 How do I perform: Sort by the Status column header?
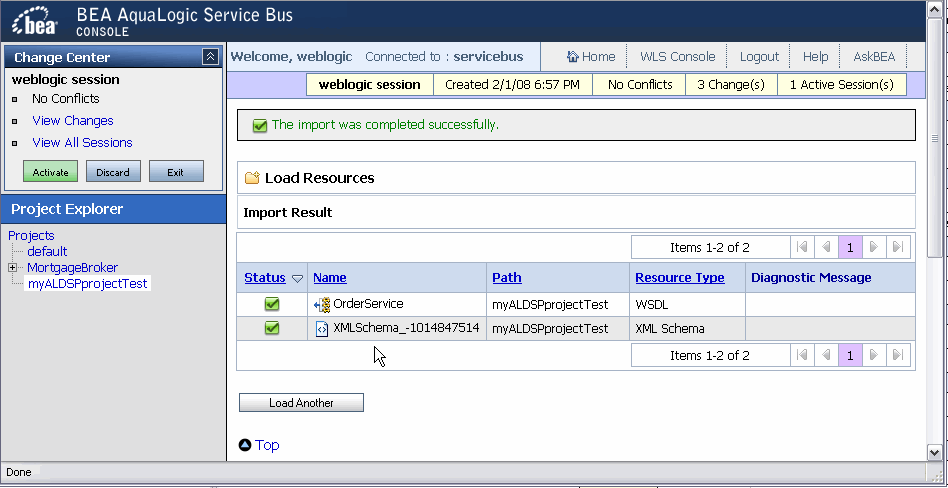tap(265, 278)
